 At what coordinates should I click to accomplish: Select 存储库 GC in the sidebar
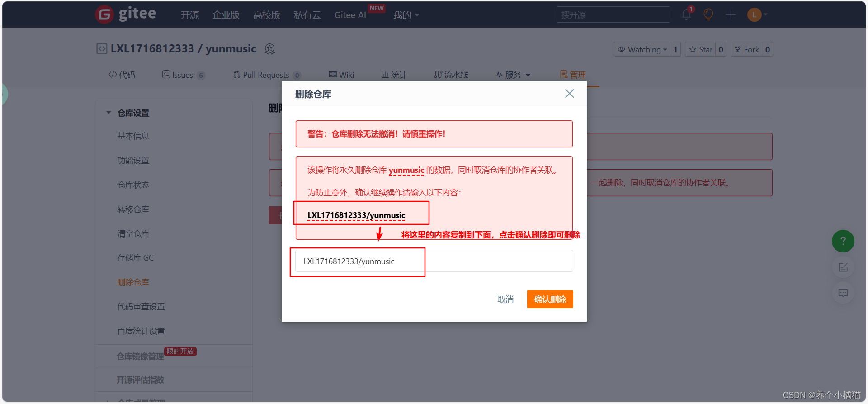(x=135, y=257)
